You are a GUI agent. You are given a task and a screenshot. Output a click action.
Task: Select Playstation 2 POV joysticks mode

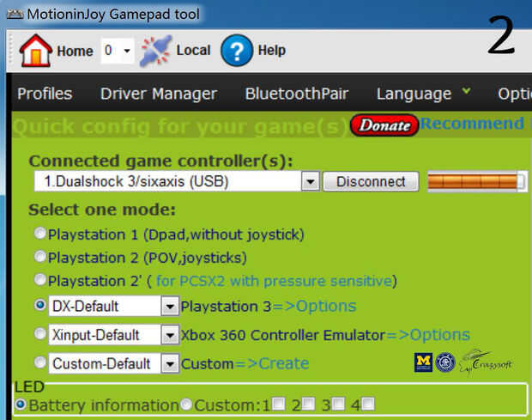(40, 256)
